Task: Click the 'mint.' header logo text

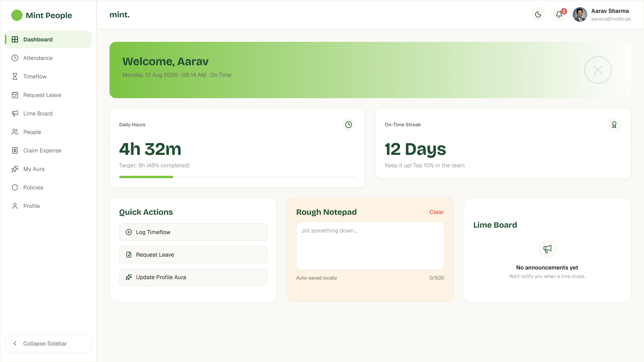Action: pos(120,14)
